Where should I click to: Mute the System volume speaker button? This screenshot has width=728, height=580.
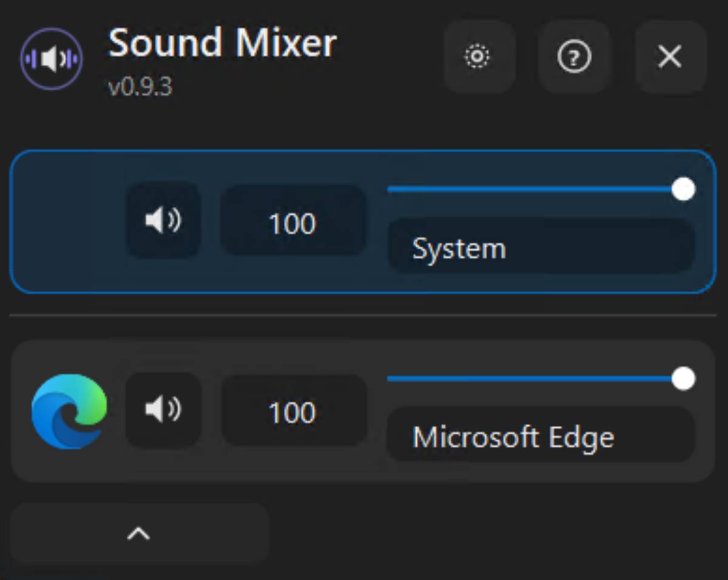pyautogui.click(x=163, y=220)
